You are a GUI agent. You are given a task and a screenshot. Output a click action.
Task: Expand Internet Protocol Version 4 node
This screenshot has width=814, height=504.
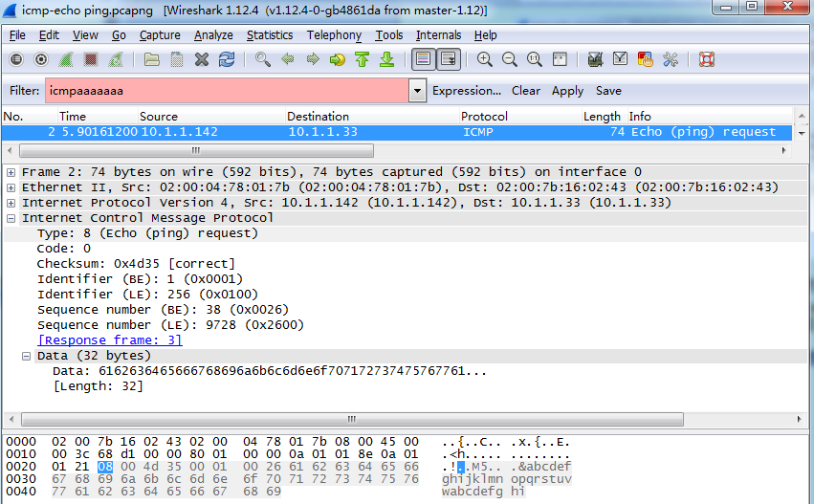[x=11, y=203]
